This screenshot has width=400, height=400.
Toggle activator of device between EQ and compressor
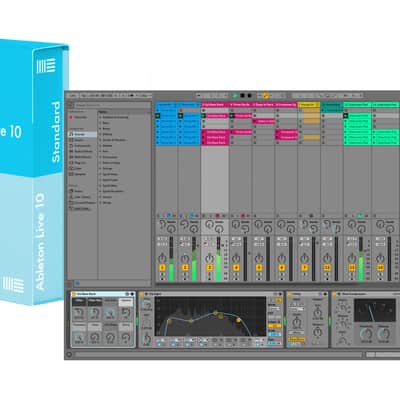click(x=290, y=294)
